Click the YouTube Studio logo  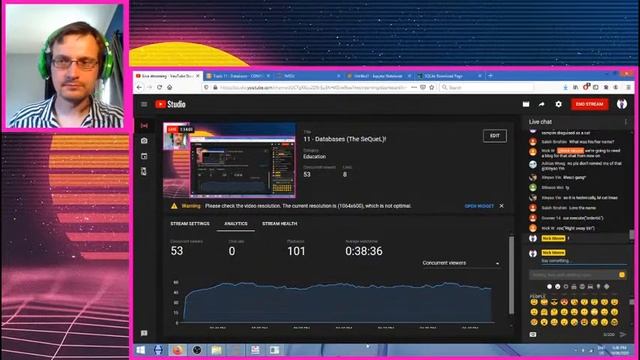170,104
